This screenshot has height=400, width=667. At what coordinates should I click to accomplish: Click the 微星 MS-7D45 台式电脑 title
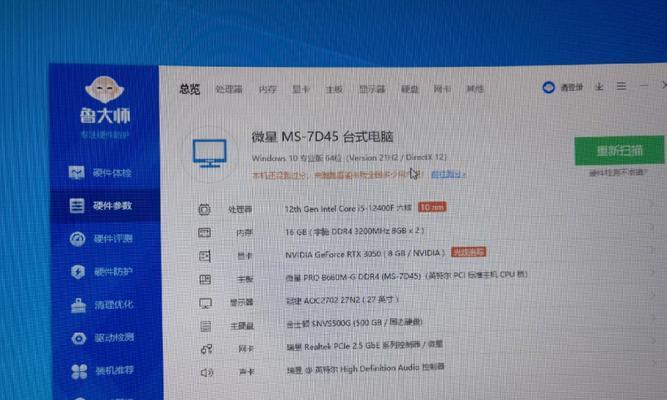tap(322, 137)
